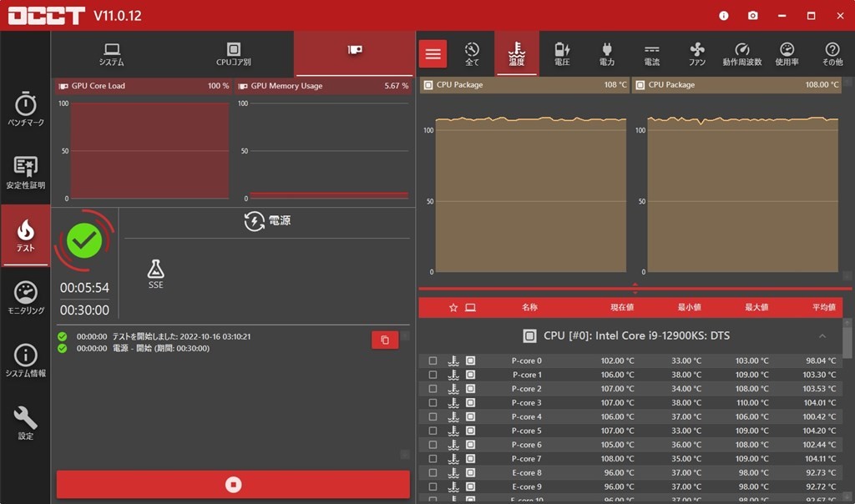
Task: Open システム情報 system info icon
Action: pyautogui.click(x=25, y=360)
